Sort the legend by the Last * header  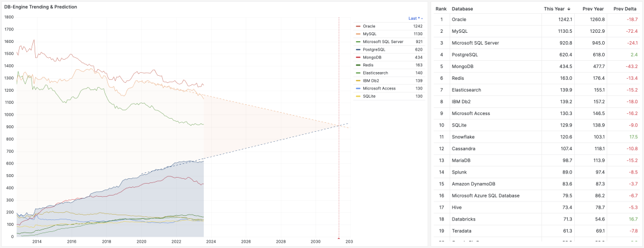415,18
